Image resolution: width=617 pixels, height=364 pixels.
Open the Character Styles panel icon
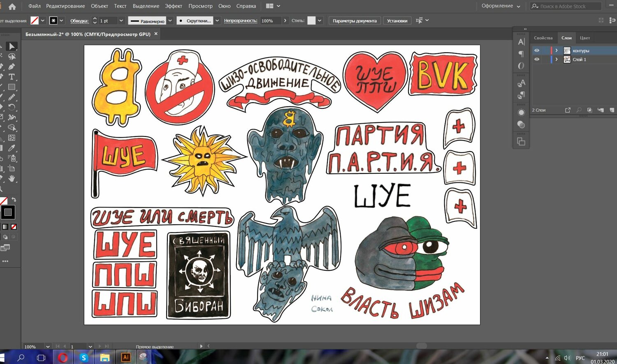(521, 83)
